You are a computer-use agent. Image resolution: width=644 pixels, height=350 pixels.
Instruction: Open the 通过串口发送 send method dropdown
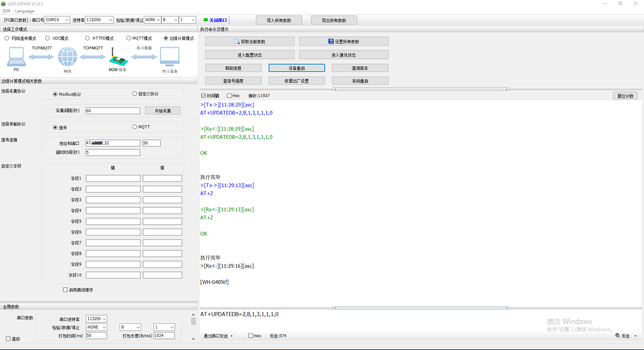point(218,336)
